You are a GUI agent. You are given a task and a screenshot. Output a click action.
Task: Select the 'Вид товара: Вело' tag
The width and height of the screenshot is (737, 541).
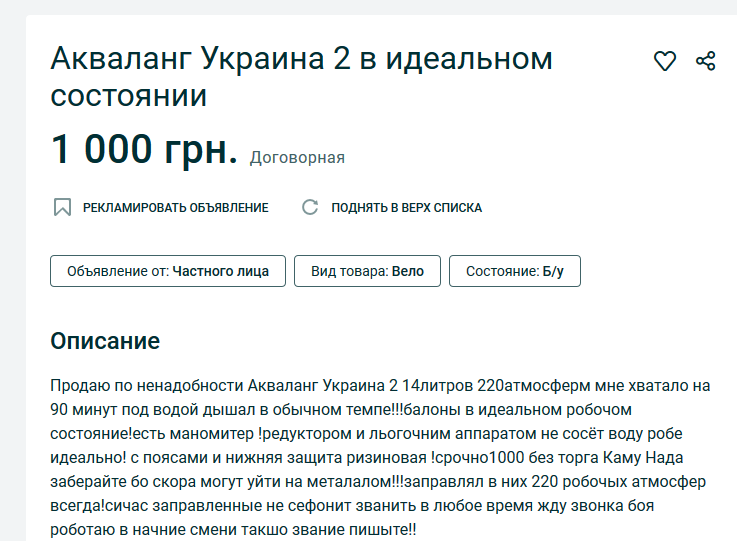pos(367,271)
